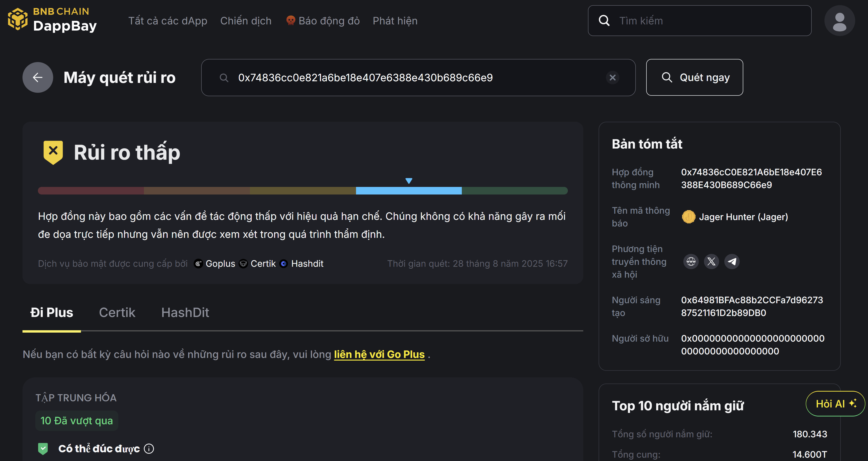Open the Hỏi AI assistant button
Viewport: 868px width, 461px height.
(835, 404)
